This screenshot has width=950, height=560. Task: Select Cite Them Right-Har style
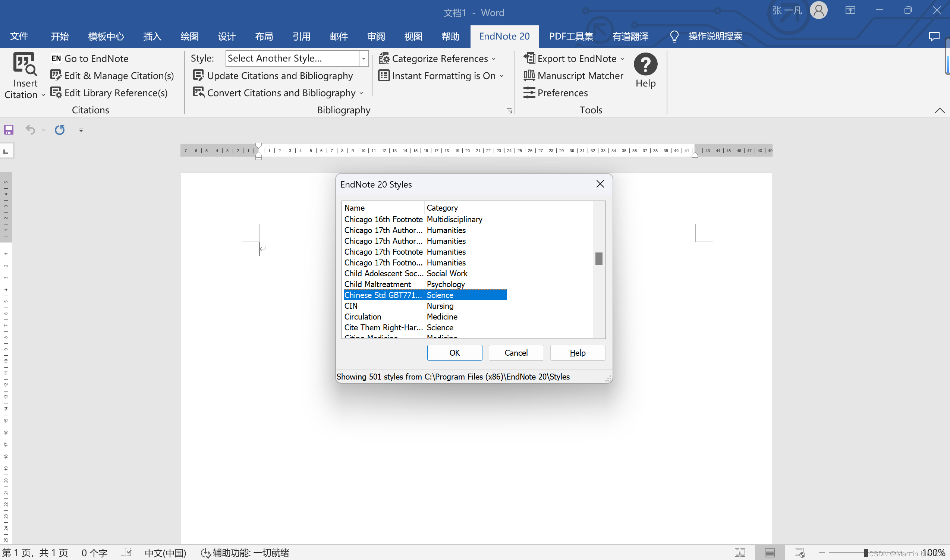point(425,328)
